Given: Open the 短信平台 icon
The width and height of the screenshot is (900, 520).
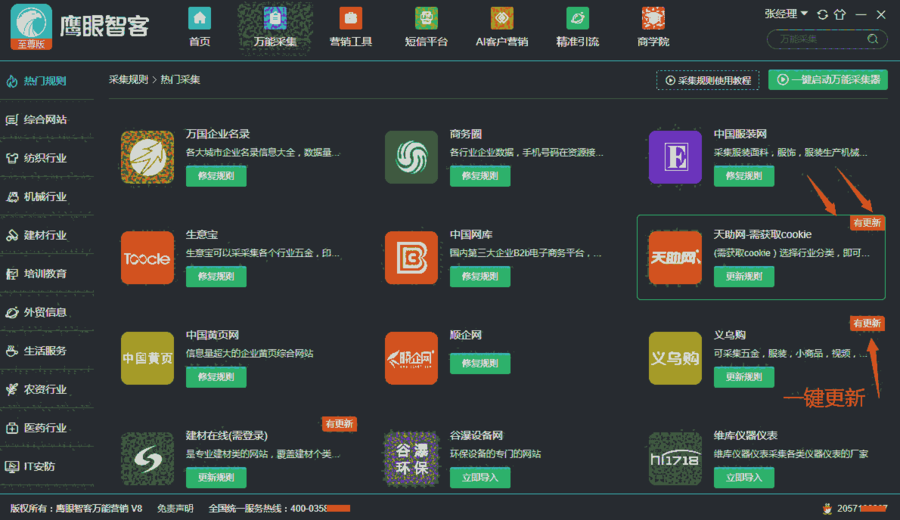Looking at the screenshot, I should 426,19.
